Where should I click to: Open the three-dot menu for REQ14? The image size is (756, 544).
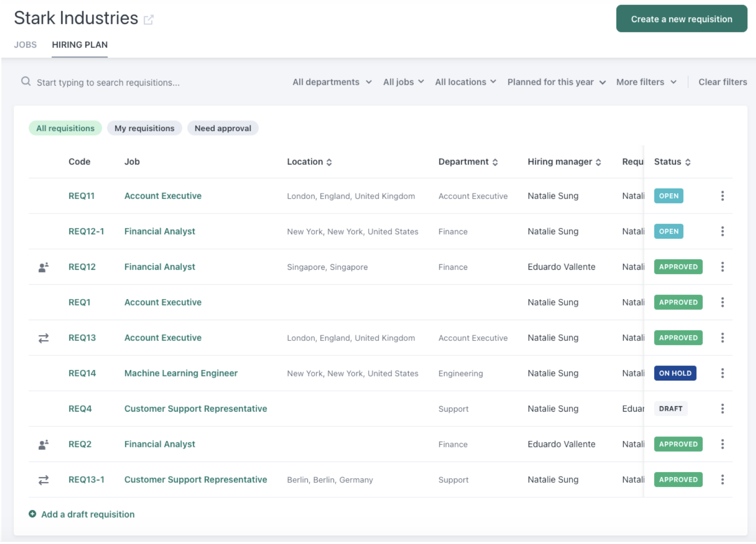tap(722, 373)
